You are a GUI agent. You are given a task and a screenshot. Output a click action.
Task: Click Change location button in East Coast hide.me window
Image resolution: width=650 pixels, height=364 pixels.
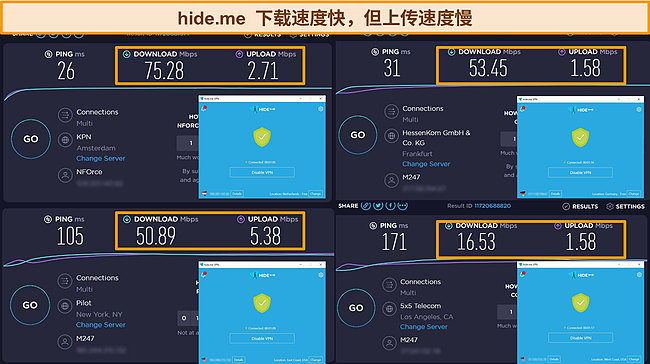point(315,359)
